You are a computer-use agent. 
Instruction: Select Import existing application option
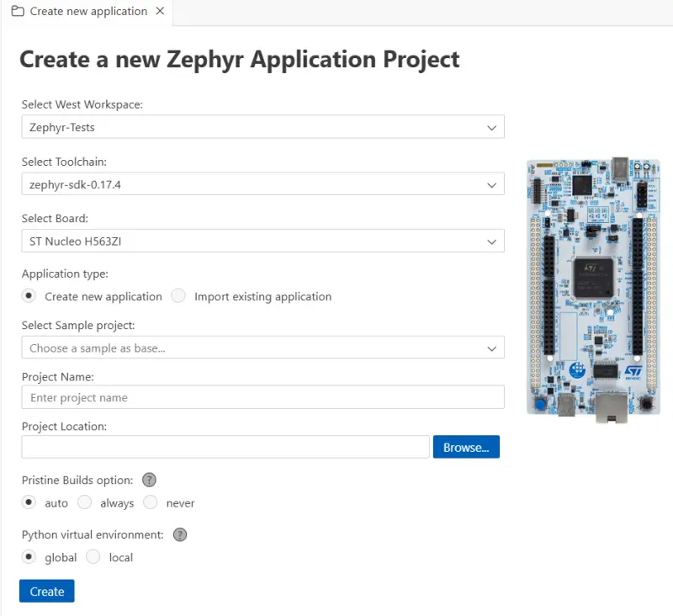click(x=178, y=296)
